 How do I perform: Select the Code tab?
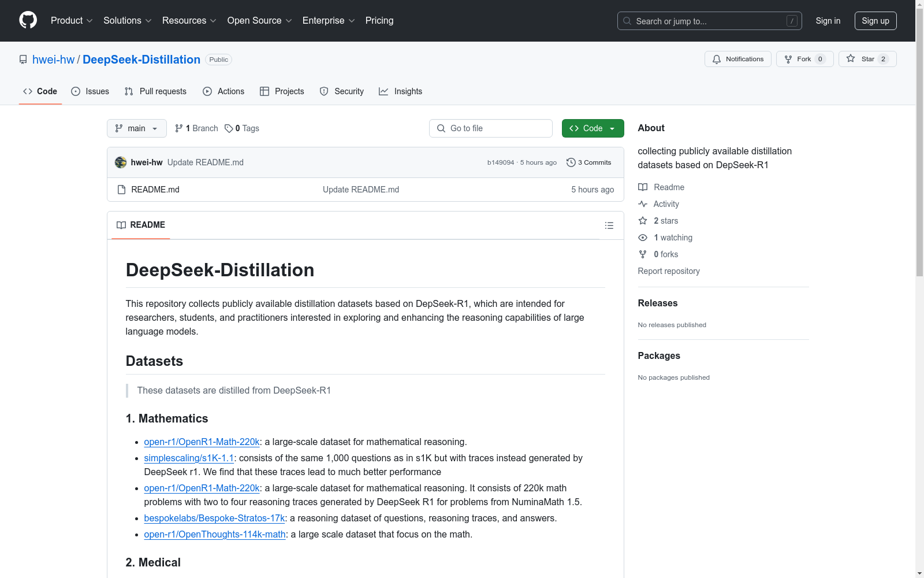pos(40,91)
